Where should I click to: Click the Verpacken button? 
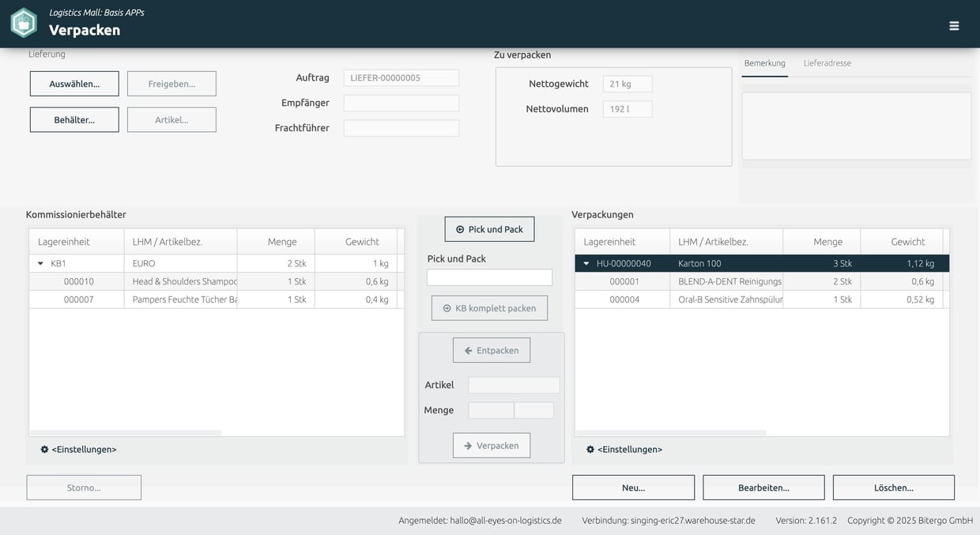[492, 446]
